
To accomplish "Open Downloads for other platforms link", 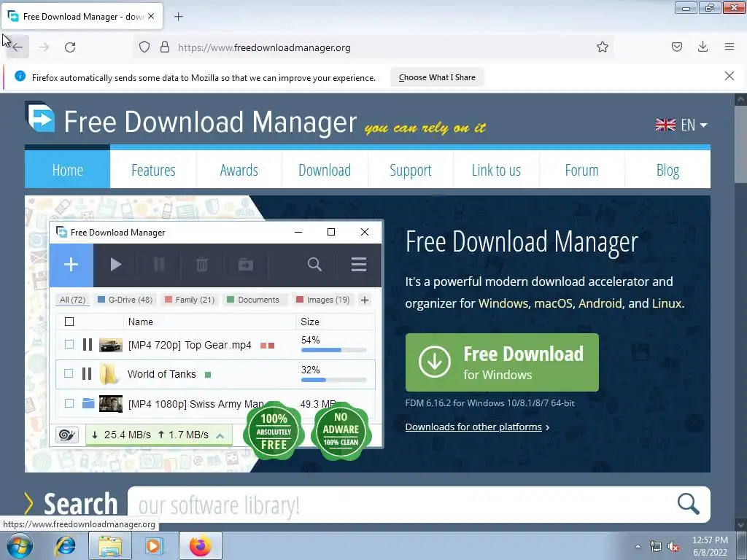I will (x=473, y=427).
